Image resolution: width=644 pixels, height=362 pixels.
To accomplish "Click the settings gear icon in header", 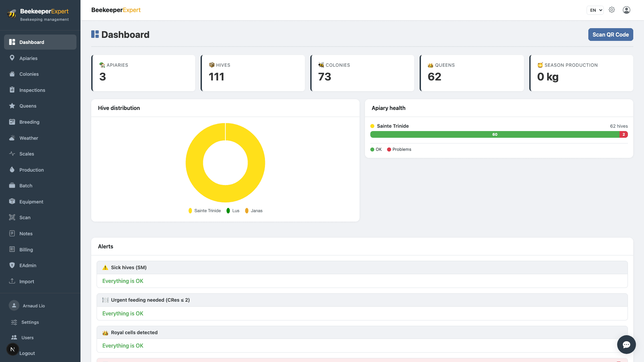I will [x=612, y=10].
